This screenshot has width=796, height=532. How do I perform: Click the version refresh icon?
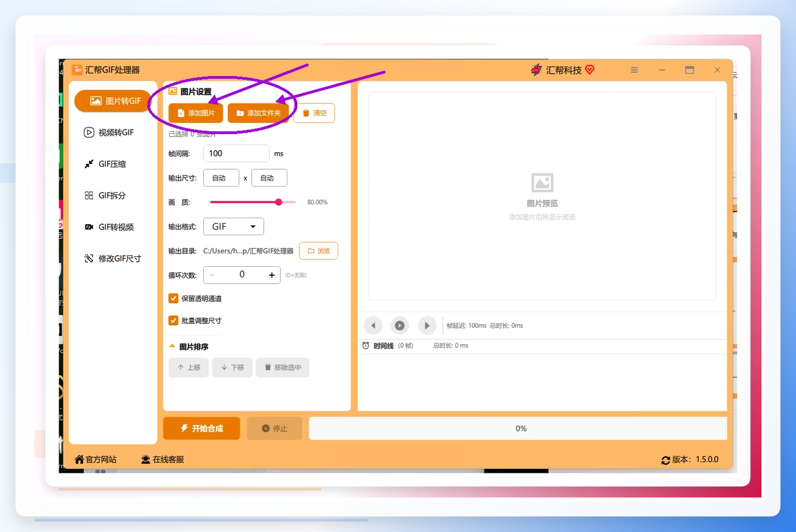click(665, 460)
